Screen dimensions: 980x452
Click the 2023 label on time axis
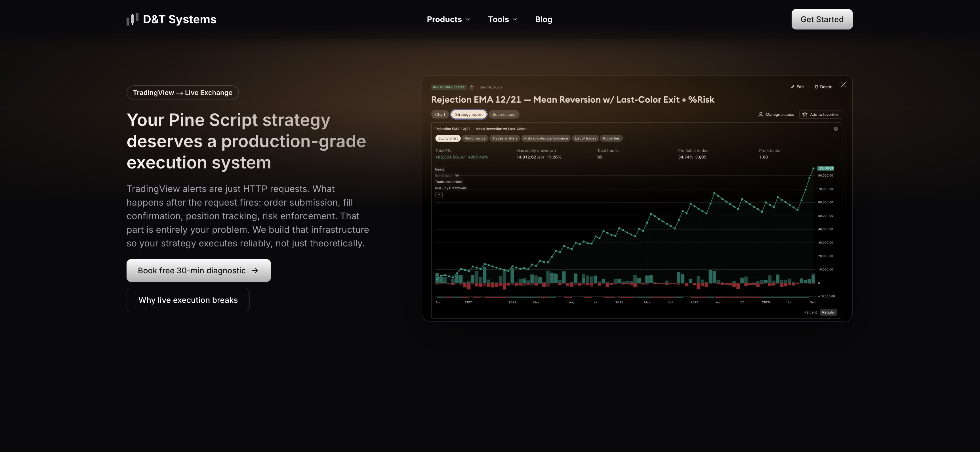click(619, 302)
